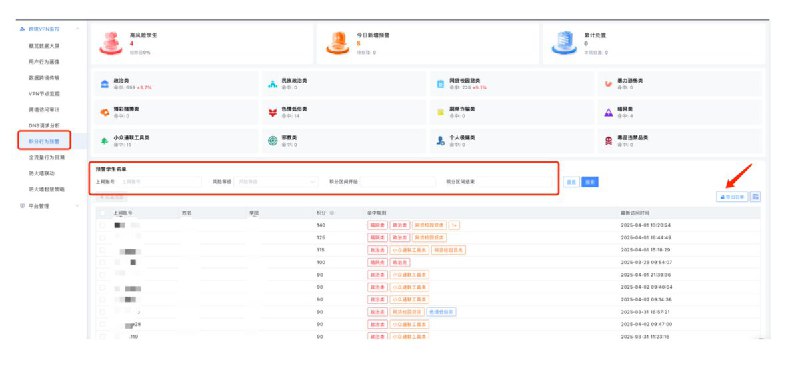Click the purple 翻墙类 category icon
The height and width of the screenshot is (378, 800).
click(x=608, y=113)
